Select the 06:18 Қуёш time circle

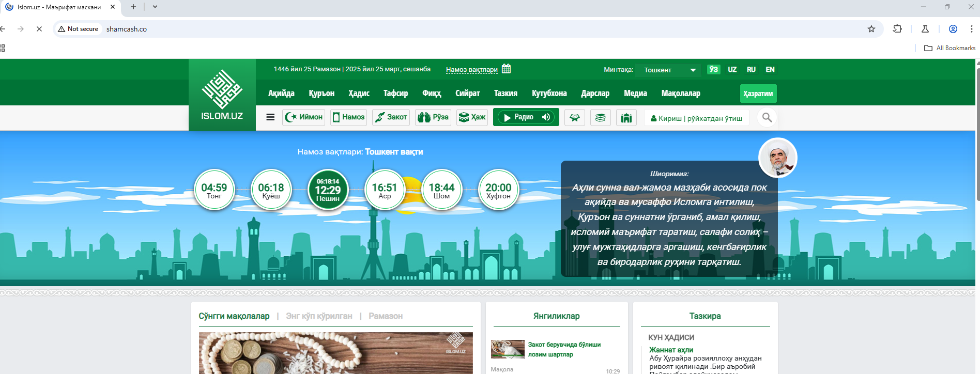point(271,190)
